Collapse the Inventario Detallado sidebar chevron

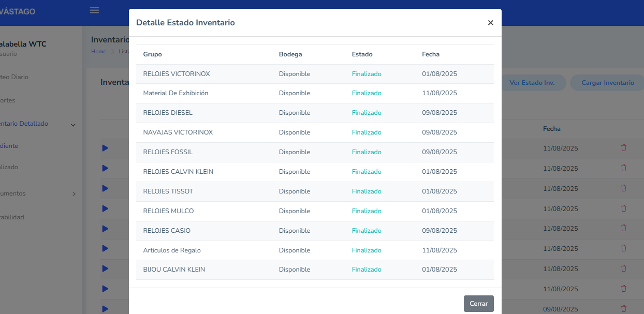point(73,125)
